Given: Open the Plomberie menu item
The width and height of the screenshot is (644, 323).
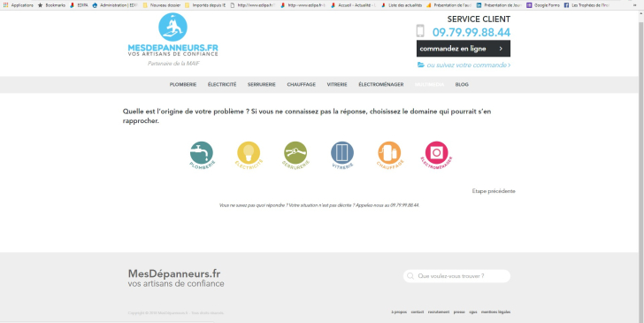Looking at the screenshot, I should click(x=183, y=85).
